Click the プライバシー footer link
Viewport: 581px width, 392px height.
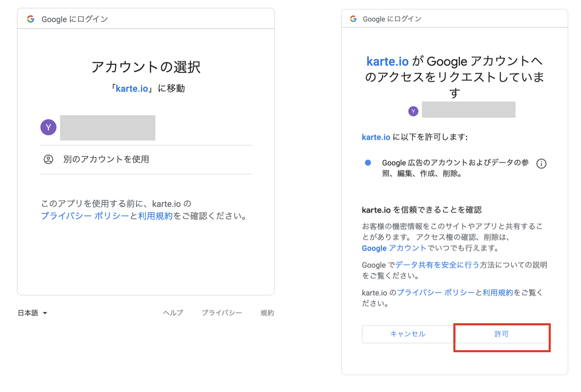[x=222, y=313]
